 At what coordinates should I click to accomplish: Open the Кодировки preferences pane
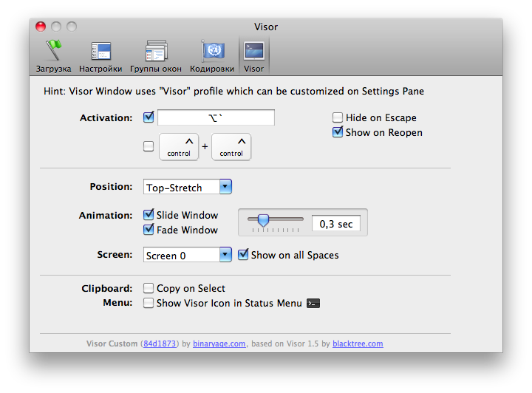pos(212,56)
